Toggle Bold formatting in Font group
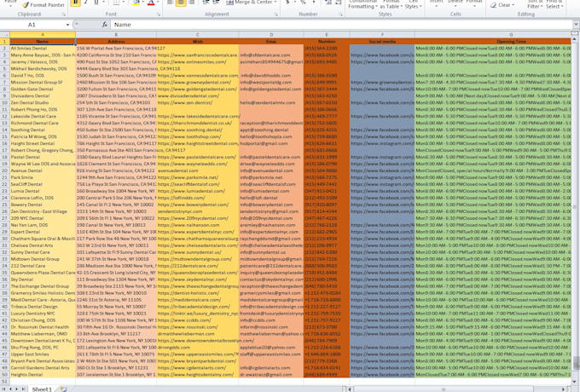580x392 pixels. click(x=75, y=3)
